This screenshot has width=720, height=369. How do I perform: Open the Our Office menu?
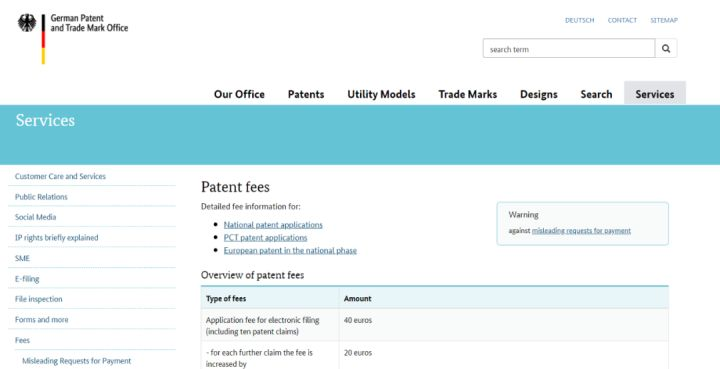pos(239,94)
